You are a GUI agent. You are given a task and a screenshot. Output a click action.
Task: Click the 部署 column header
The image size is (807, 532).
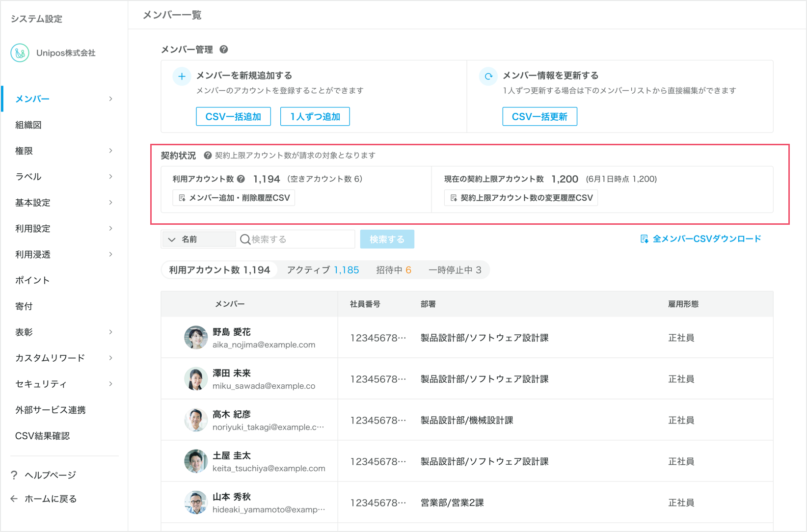click(x=428, y=304)
